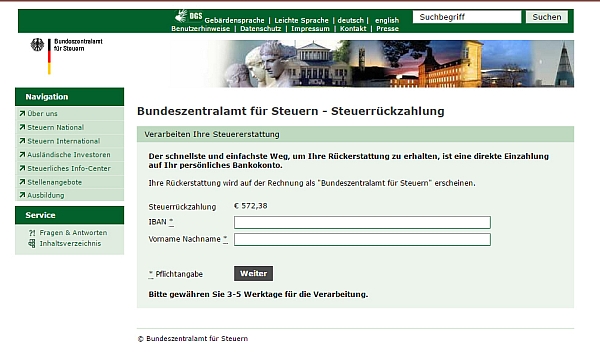Screen dimensions: 600x363
Task: Click the DGS sign language hand icon
Action: pyautogui.click(x=181, y=16)
